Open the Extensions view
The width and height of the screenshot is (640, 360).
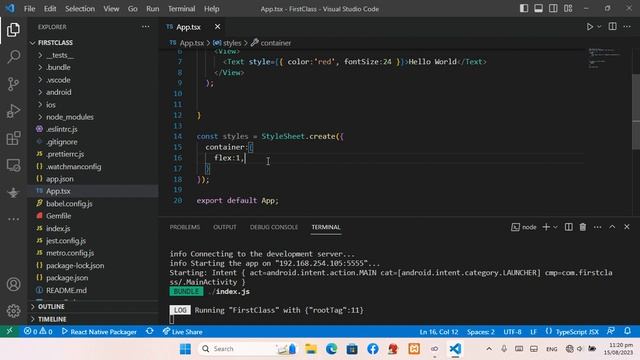pyautogui.click(x=13, y=138)
